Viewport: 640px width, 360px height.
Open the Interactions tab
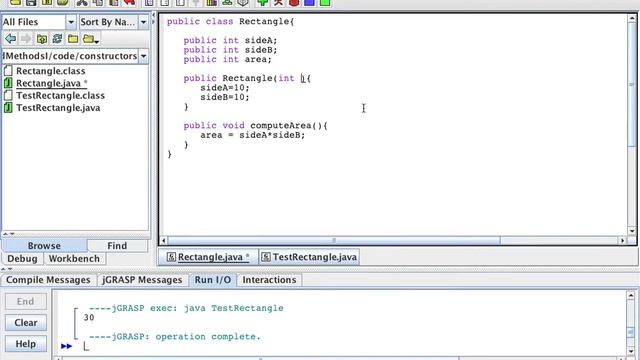pos(269,280)
